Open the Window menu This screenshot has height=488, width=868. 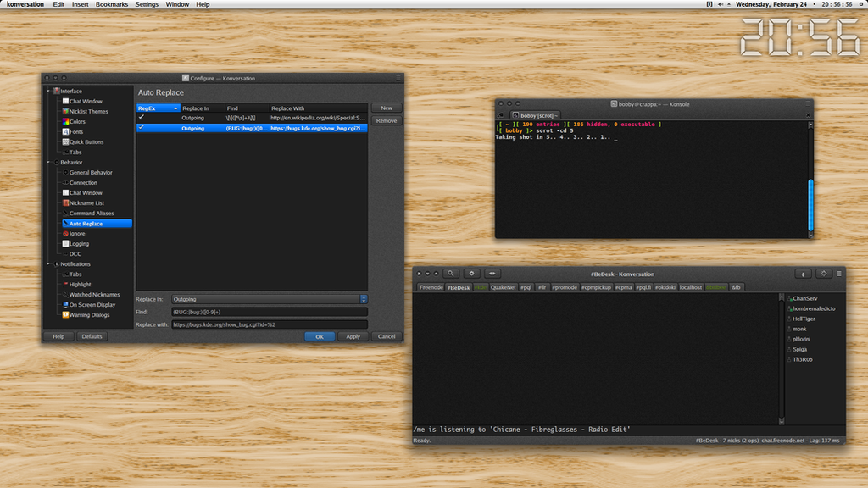177,4
